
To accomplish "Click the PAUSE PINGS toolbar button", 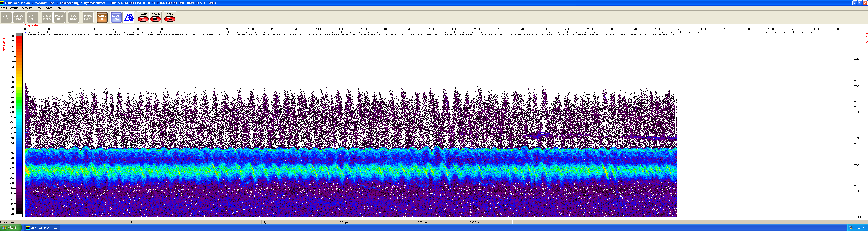I will [59, 18].
